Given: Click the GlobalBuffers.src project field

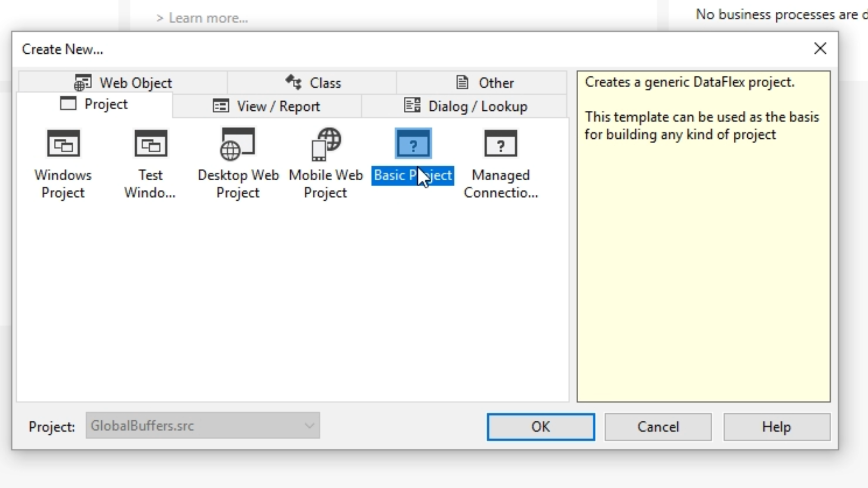Looking at the screenshot, I should 190,426.
